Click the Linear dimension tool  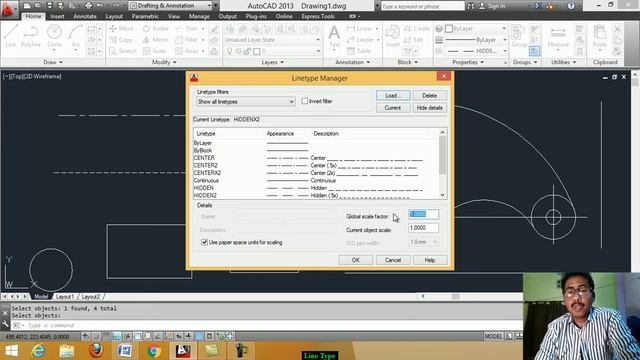360,29
